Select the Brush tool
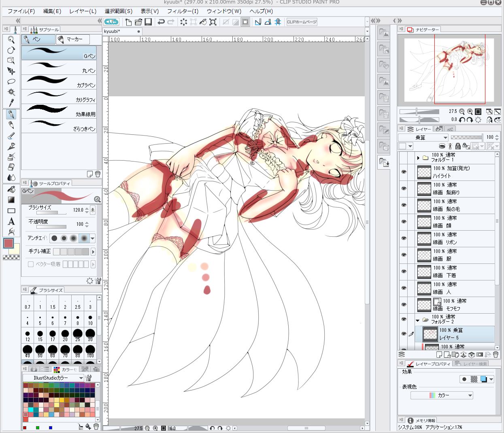 click(11, 136)
